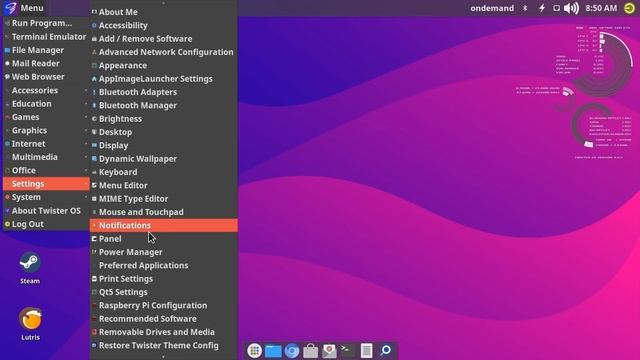640x360 pixels.
Task: Open Terminal Emulator from the menu
Action: click(x=46, y=37)
